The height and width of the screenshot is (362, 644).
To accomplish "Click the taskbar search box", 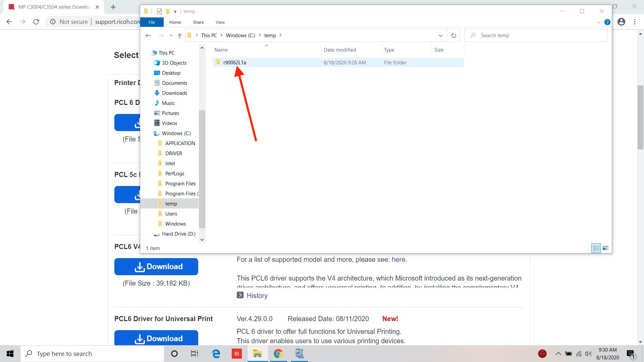I will pyautogui.click(x=92, y=354).
